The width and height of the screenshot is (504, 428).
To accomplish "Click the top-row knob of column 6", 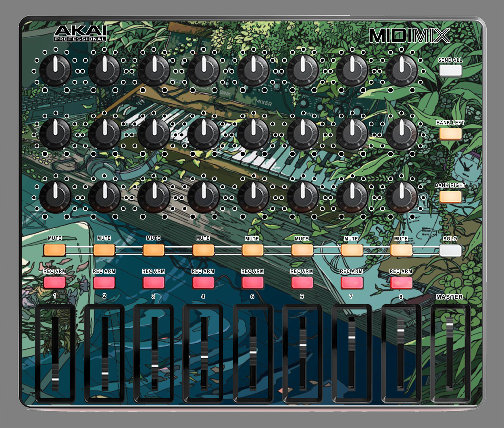I will pos(303,70).
